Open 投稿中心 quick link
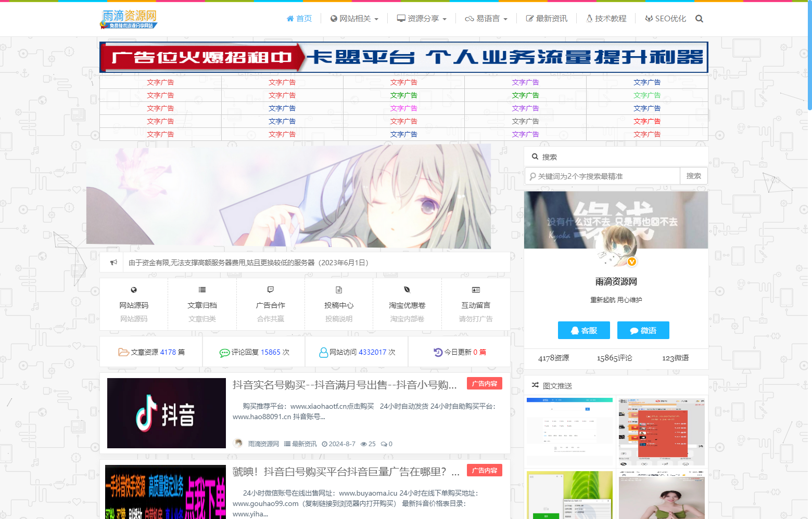The height and width of the screenshot is (519, 812). click(339, 305)
